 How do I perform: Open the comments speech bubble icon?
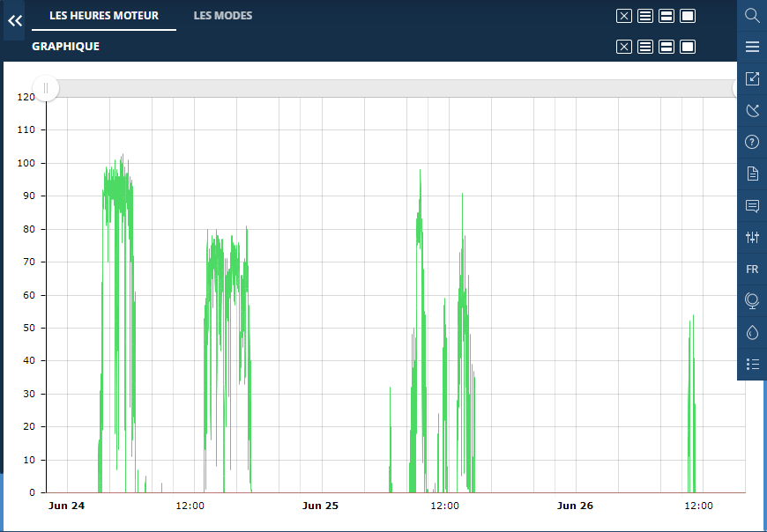point(752,206)
